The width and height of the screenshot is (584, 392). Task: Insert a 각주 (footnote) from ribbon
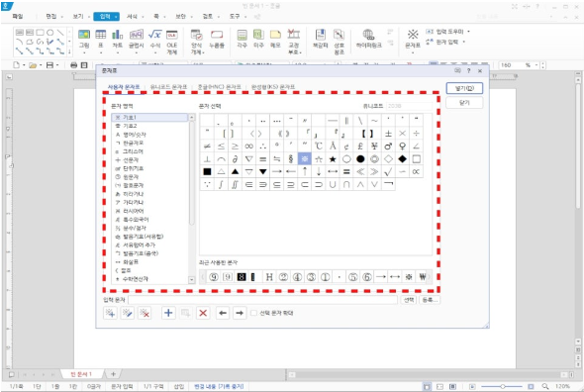point(243,39)
